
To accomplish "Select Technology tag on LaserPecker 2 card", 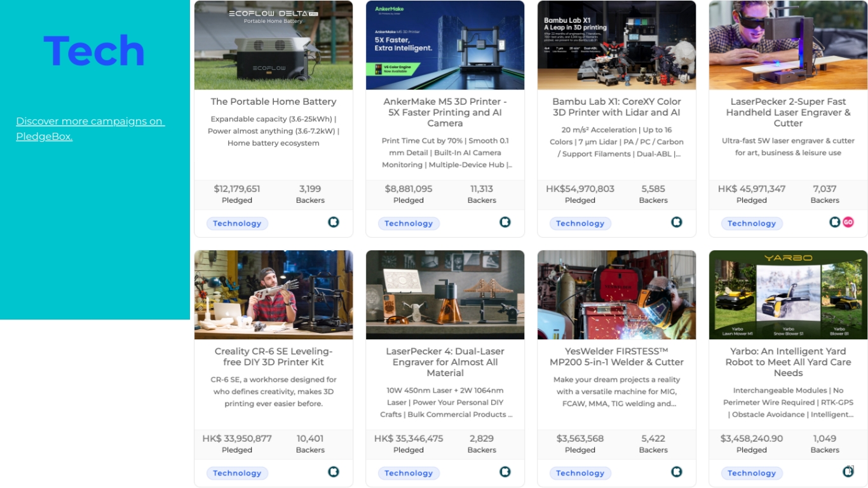I will 752,224.
